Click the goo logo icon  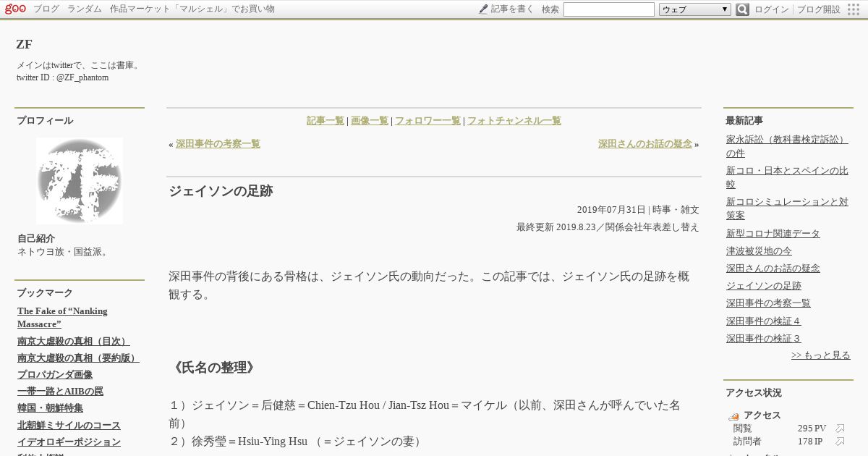pyautogui.click(x=15, y=9)
